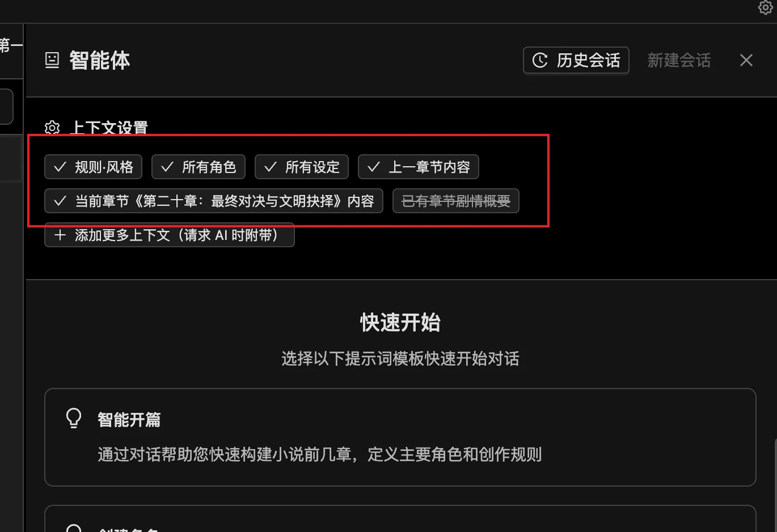Enable the struck-through 已有章节剧情概要 chip
777x532 pixels.
point(456,201)
